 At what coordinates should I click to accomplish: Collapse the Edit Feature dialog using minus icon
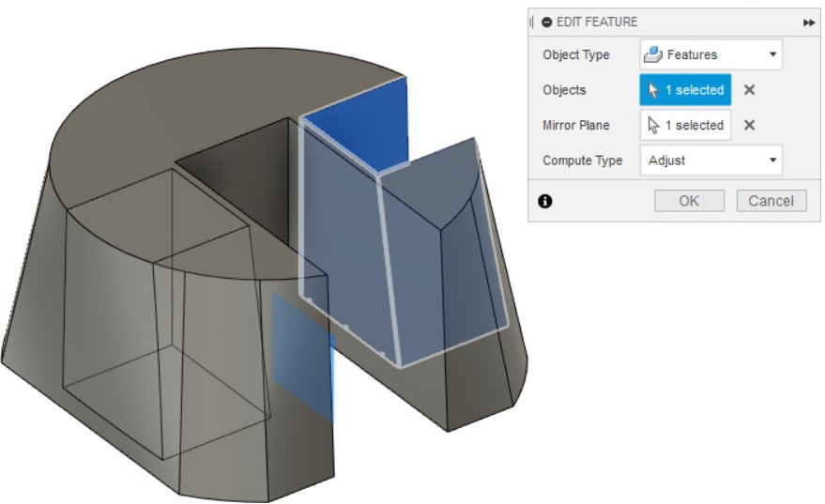(x=546, y=23)
